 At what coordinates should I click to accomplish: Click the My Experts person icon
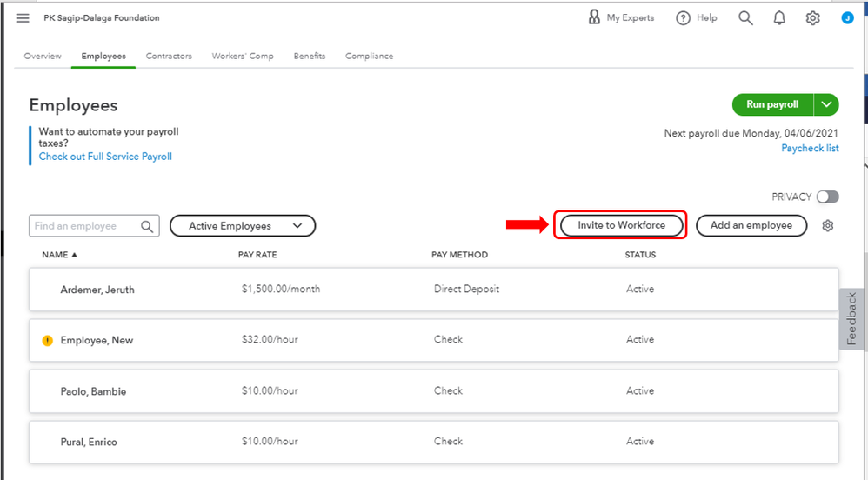595,17
